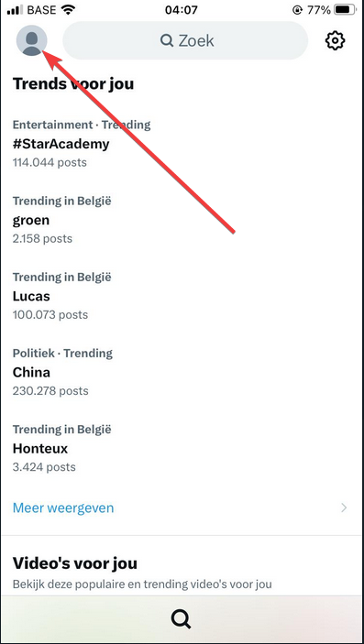The height and width of the screenshot is (644, 364).
Task: Open the Honteux trending topic
Action: [182, 448]
